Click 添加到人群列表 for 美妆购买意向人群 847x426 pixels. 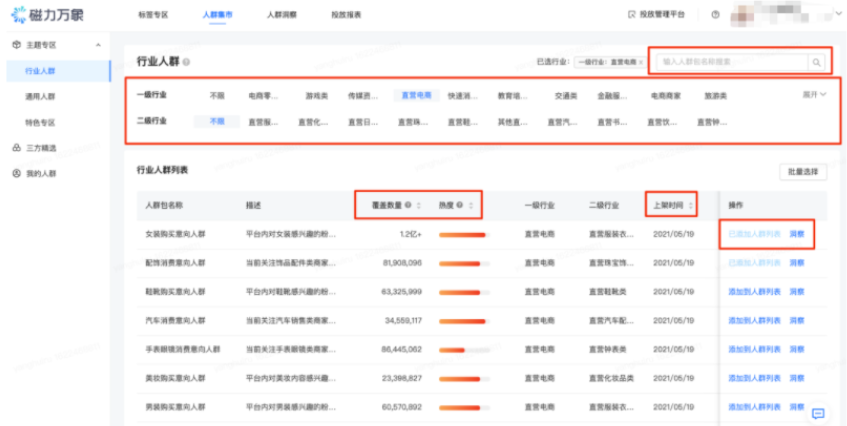[754, 378]
